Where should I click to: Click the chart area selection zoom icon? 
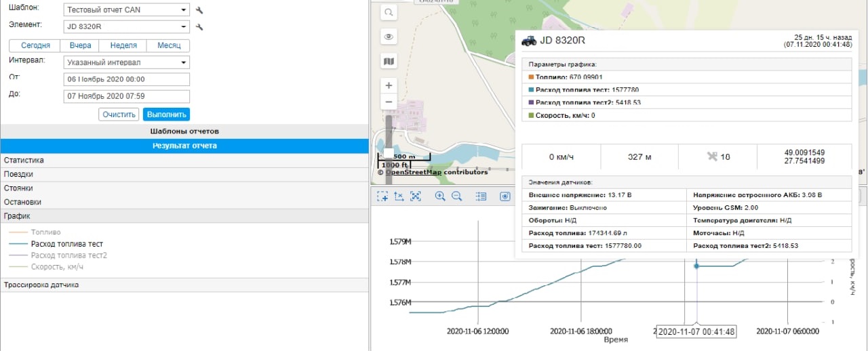(x=383, y=197)
